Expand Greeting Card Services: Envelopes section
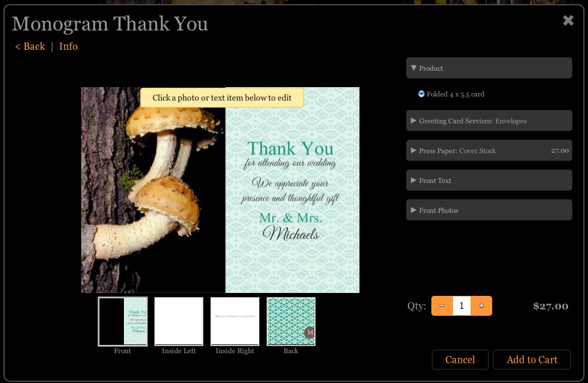 (489, 121)
